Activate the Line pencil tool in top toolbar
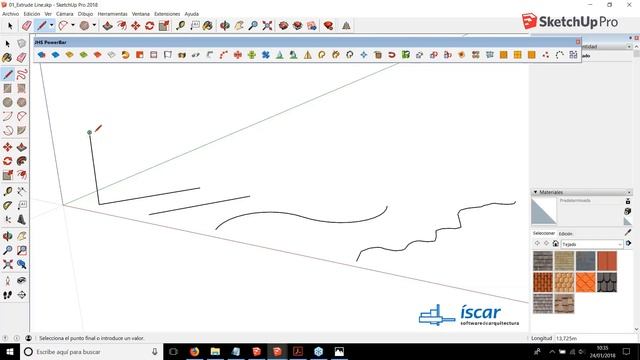This screenshot has height=360, width=640. (x=42, y=26)
